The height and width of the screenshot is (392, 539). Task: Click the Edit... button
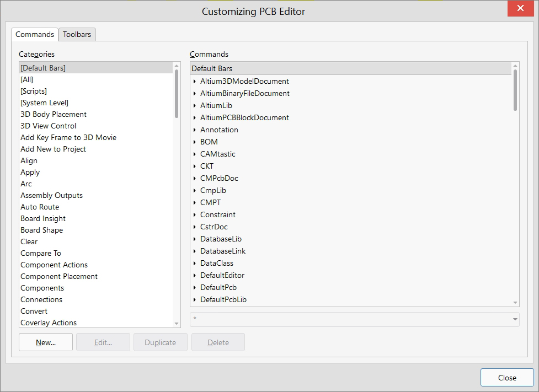tap(103, 342)
